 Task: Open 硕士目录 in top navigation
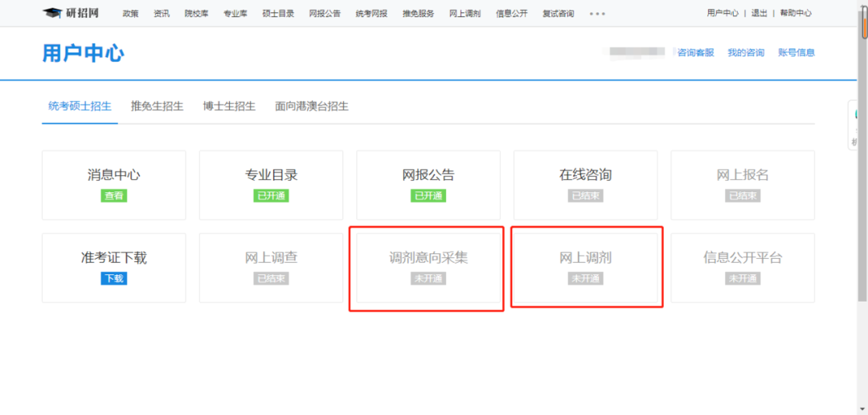[x=278, y=14]
